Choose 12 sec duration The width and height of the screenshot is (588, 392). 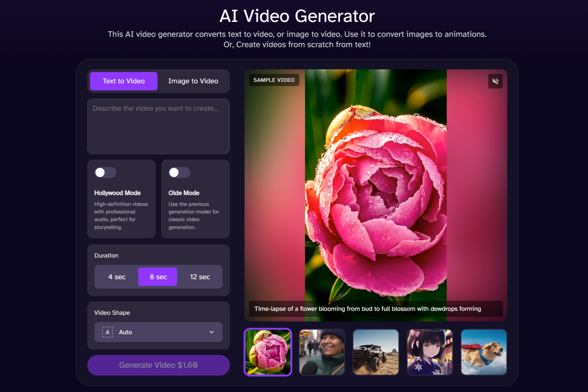pos(200,277)
